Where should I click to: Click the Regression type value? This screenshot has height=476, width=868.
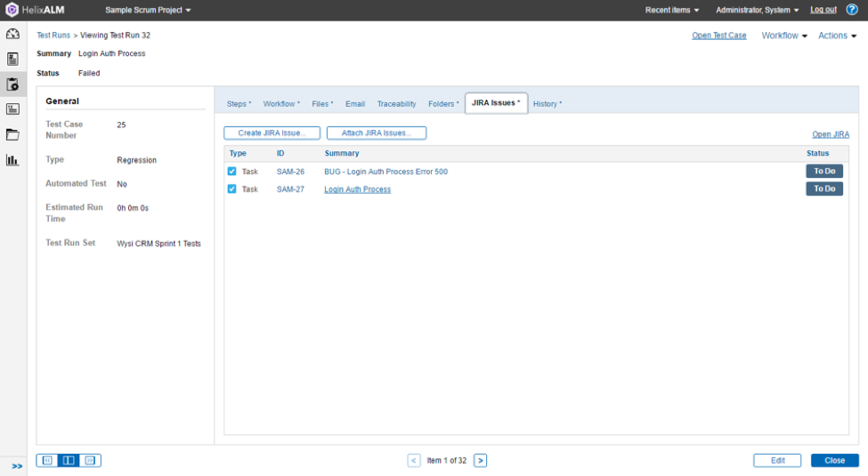point(137,160)
